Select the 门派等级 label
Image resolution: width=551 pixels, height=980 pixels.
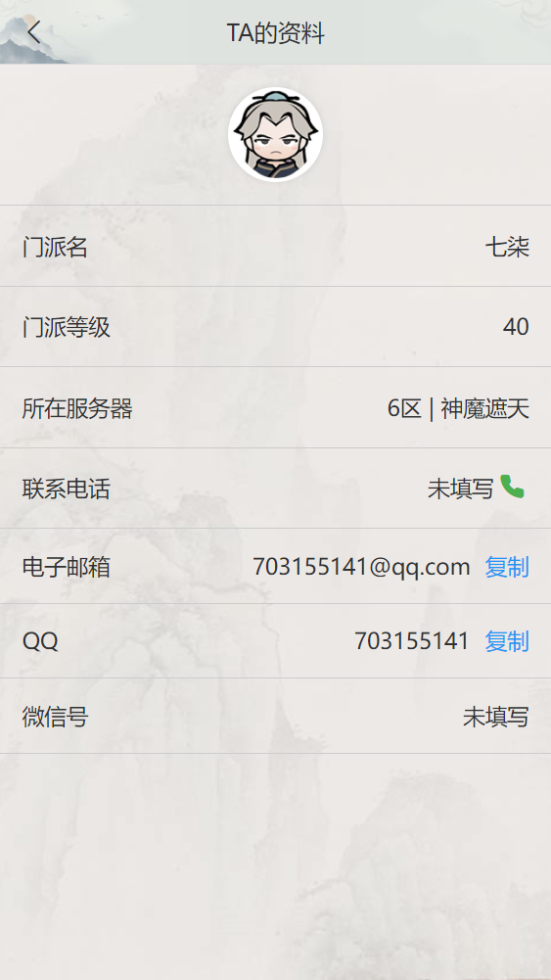click(x=67, y=327)
